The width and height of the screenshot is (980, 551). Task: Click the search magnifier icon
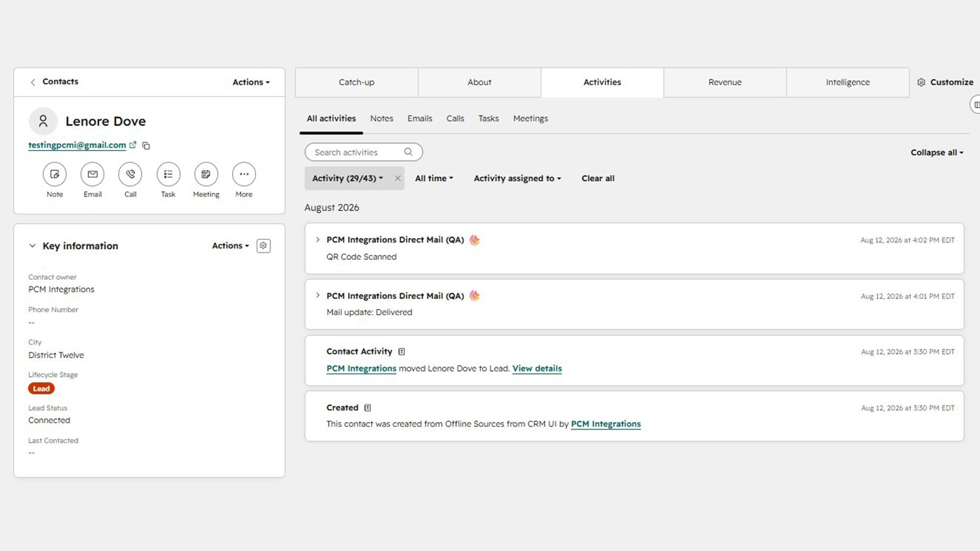coord(409,152)
